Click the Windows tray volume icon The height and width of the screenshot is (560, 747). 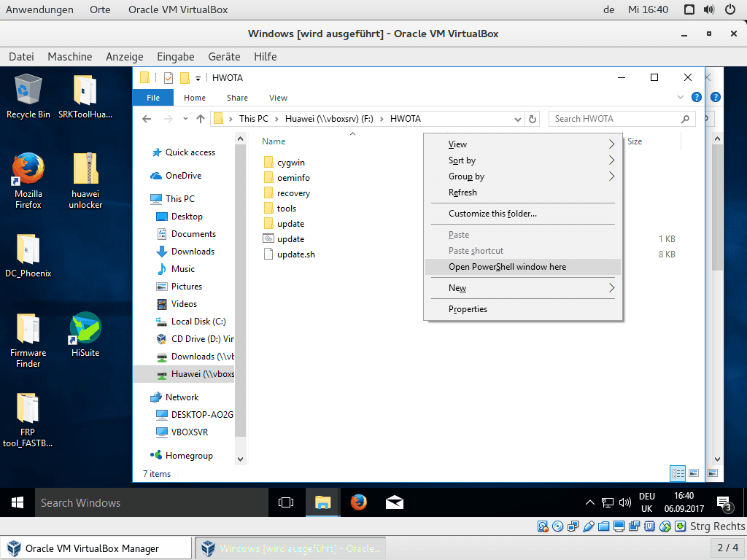click(624, 503)
